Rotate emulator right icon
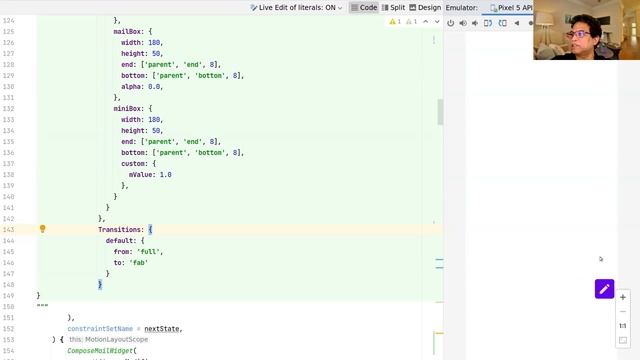 503,23
